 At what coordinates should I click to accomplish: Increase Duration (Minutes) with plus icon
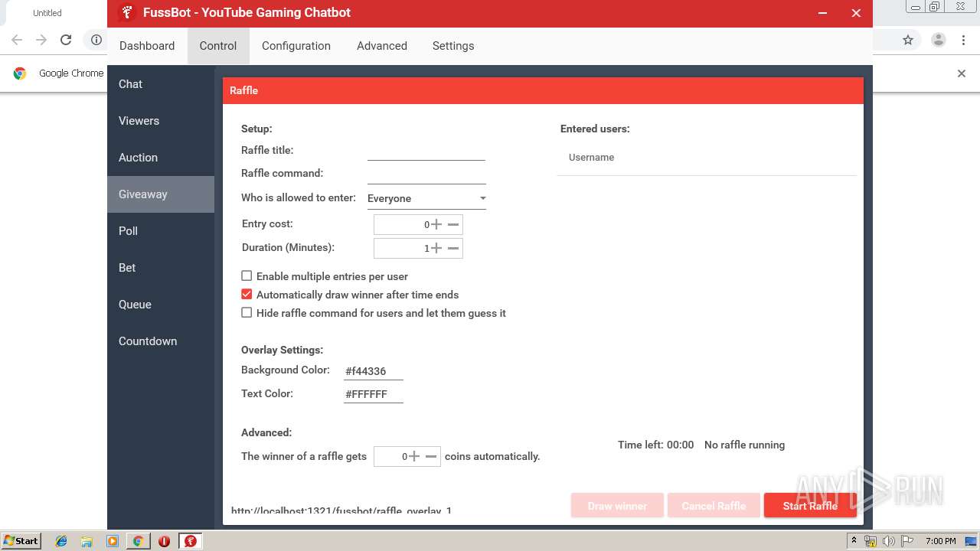point(436,248)
